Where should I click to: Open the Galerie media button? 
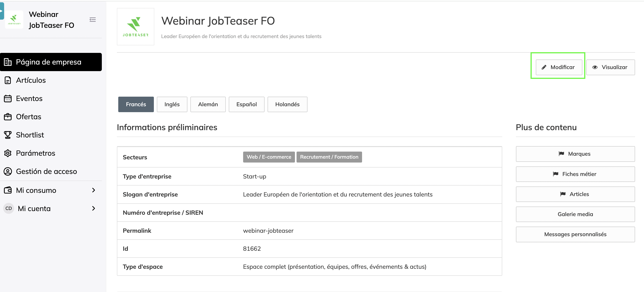[575, 214]
